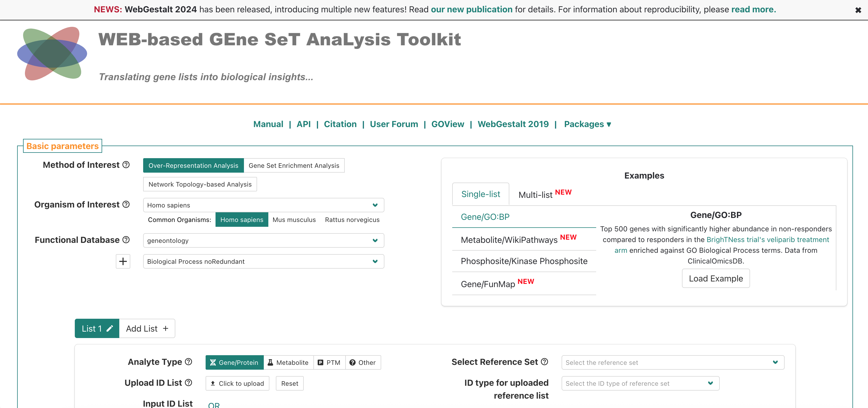Screen dimensions: 868x408
Task: Click the Load Example button
Action: [x=716, y=278]
